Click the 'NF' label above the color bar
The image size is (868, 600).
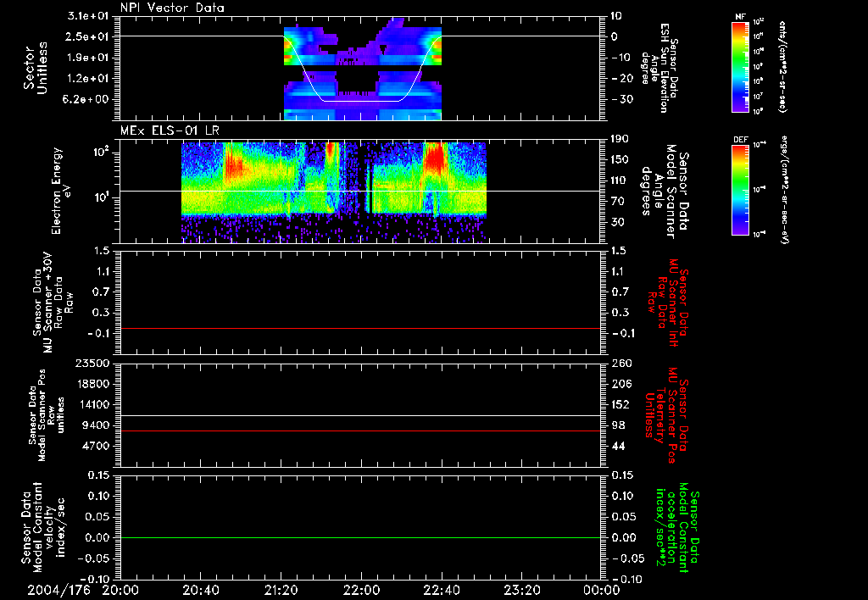741,17
